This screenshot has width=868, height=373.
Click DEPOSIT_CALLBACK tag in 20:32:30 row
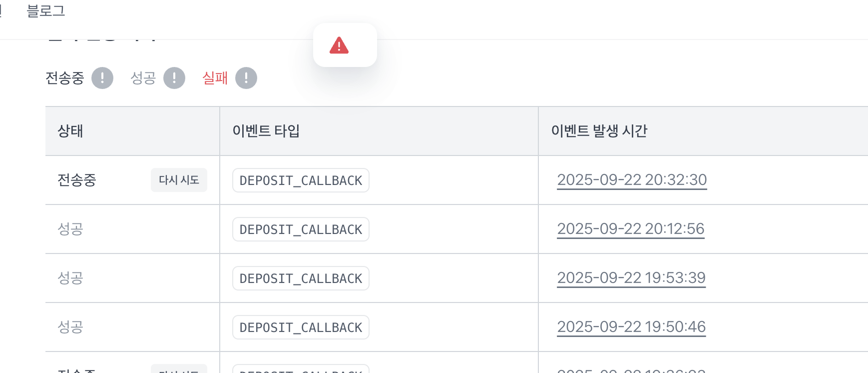[x=301, y=180]
